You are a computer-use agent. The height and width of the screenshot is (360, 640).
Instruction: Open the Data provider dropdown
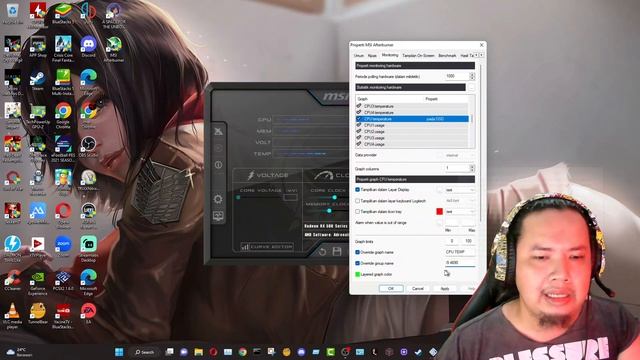coord(460,155)
